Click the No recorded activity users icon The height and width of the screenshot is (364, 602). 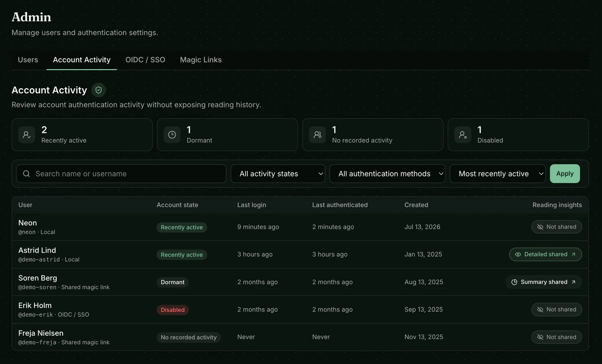tap(318, 134)
